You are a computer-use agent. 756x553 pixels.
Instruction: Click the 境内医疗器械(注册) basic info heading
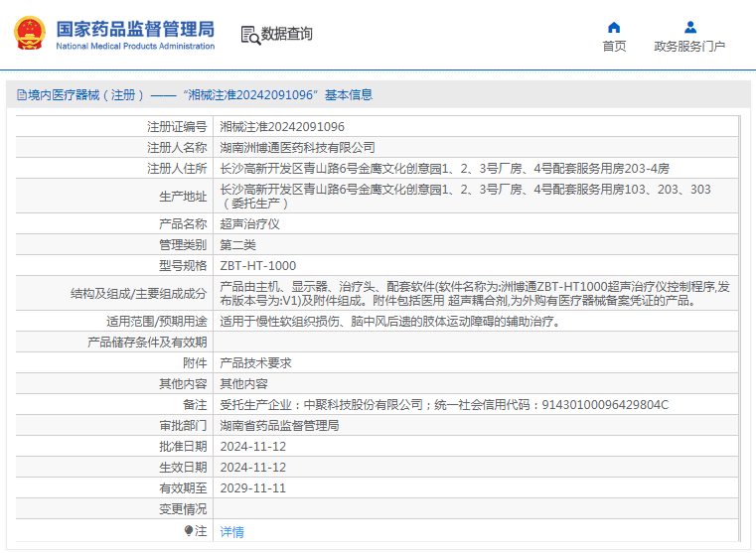pos(200,95)
